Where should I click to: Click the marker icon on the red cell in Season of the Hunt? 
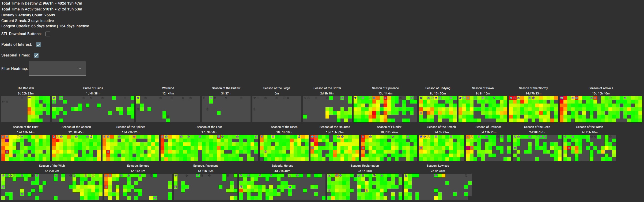click(x=7, y=152)
